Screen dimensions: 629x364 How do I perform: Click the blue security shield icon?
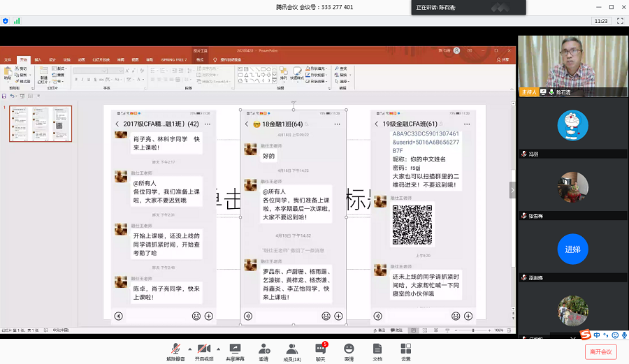[x=6, y=21]
